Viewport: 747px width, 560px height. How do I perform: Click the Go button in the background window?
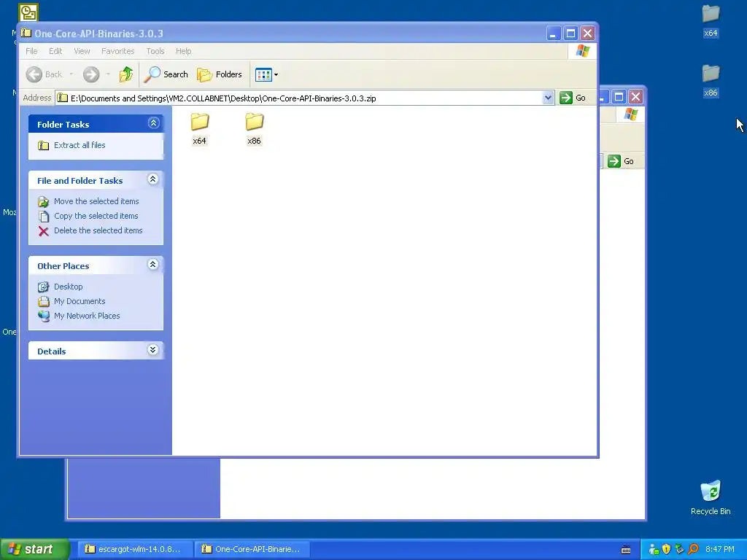tap(621, 161)
